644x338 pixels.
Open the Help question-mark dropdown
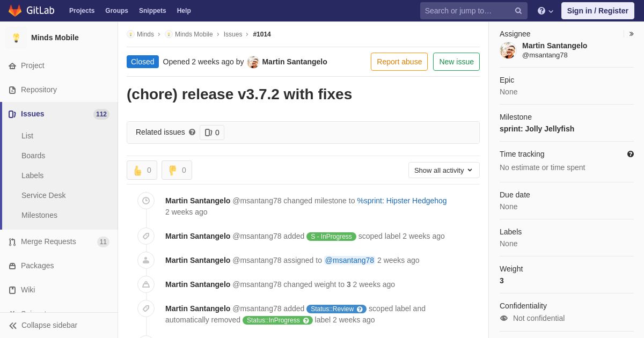[545, 11]
